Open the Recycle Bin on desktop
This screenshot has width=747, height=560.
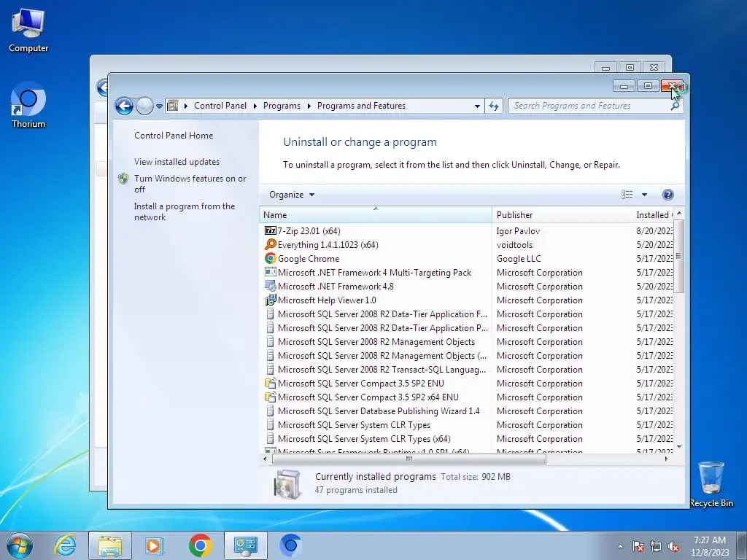(711, 484)
